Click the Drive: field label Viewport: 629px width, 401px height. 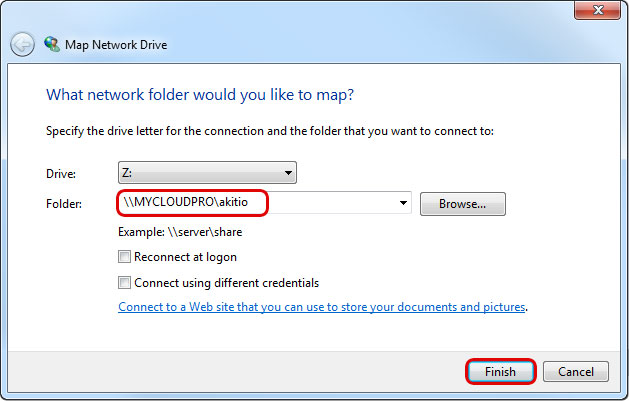(62, 174)
